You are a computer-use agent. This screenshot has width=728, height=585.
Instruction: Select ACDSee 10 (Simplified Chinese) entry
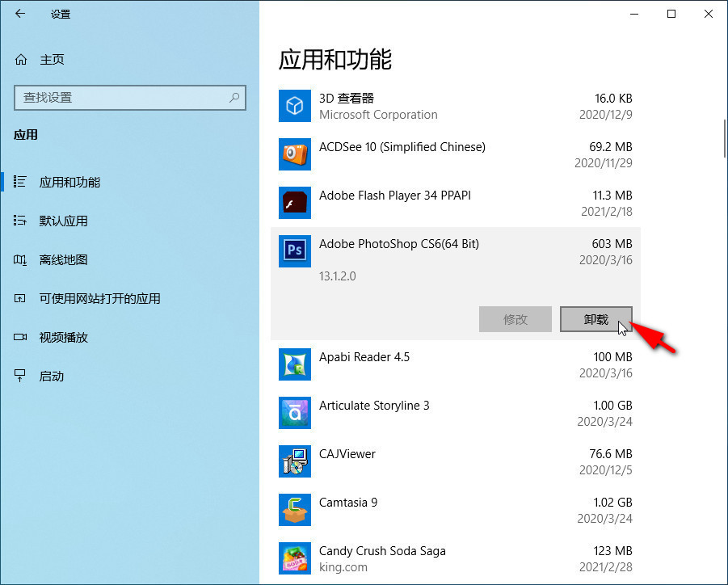(x=402, y=147)
